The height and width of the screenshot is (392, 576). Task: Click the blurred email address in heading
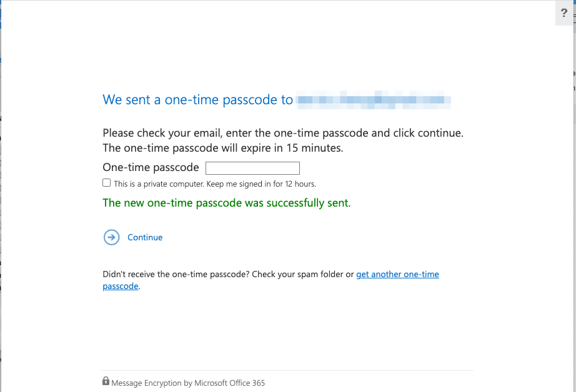(374, 100)
